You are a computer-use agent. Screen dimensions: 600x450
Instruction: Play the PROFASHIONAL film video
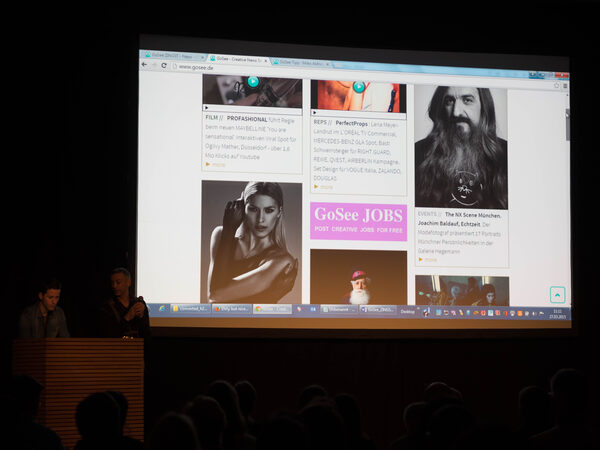tap(253, 81)
